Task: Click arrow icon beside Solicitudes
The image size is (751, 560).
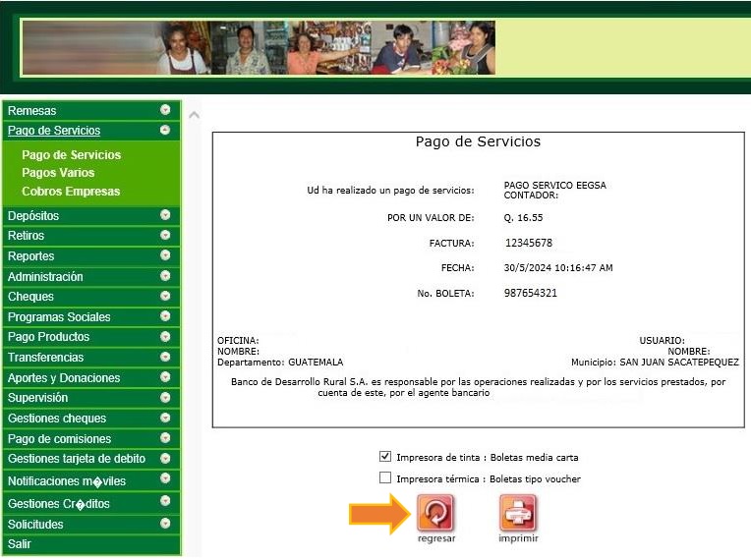Action: [165, 524]
